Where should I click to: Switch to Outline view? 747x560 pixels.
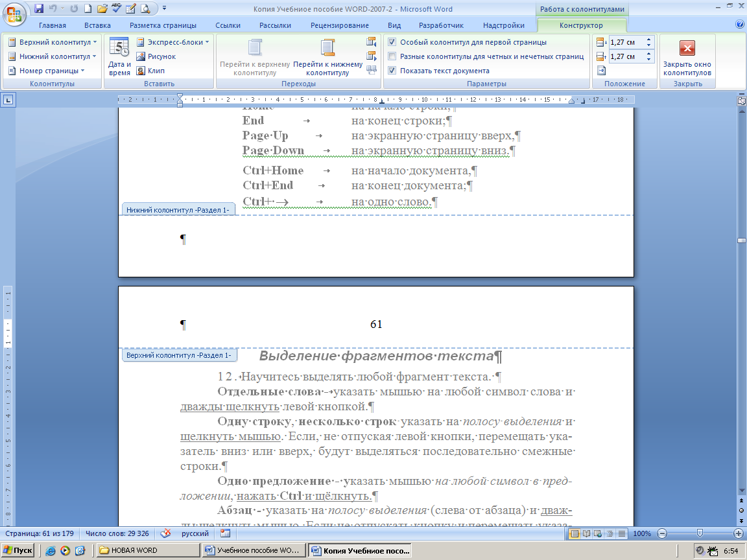click(610, 533)
